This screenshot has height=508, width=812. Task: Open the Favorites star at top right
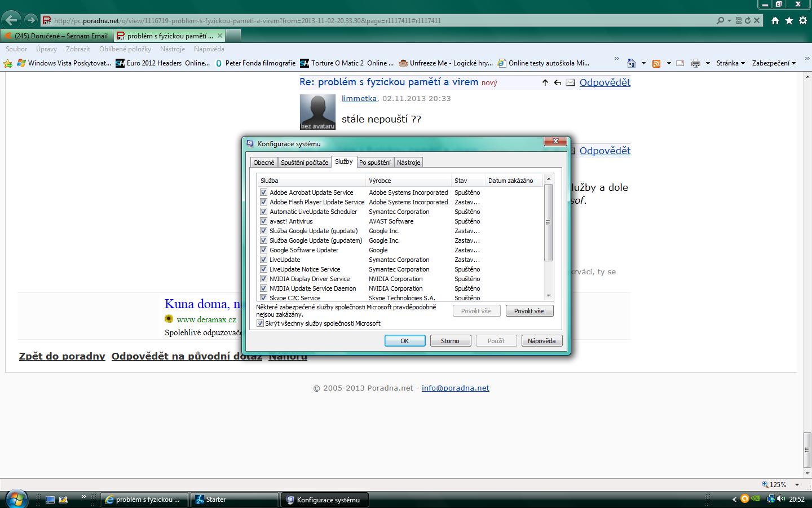point(789,20)
